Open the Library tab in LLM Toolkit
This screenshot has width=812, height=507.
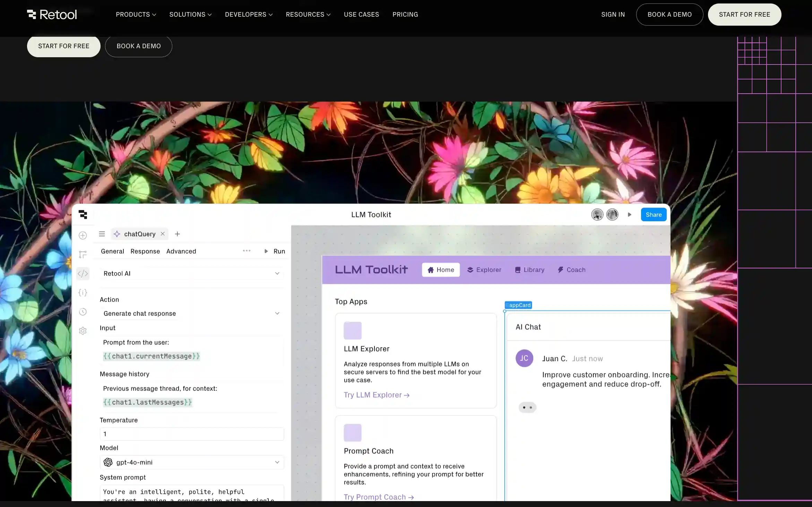529,270
